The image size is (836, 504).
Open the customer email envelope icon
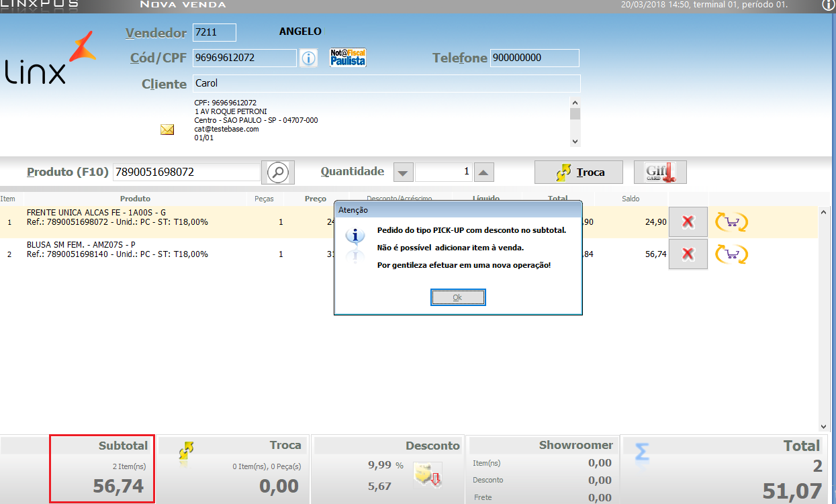coord(167,130)
